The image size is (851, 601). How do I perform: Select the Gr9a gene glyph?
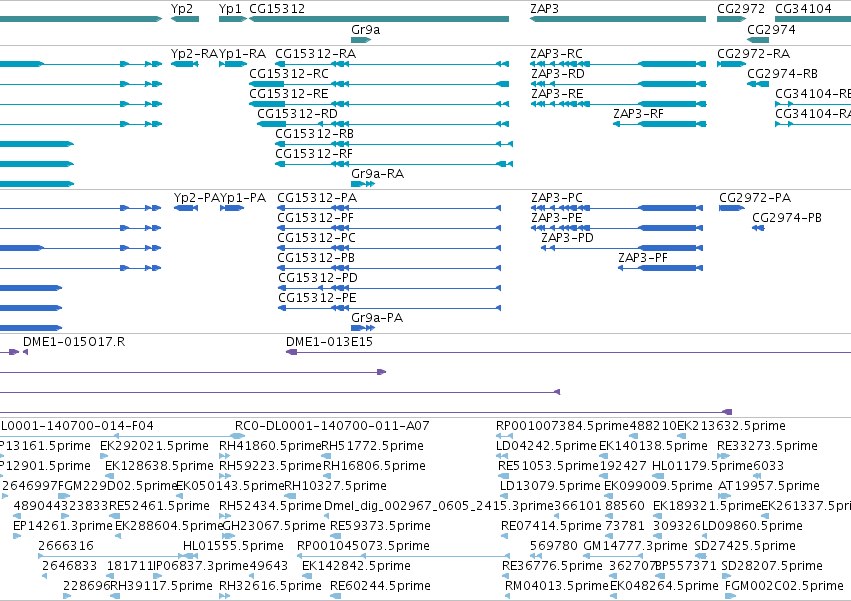click(361, 40)
